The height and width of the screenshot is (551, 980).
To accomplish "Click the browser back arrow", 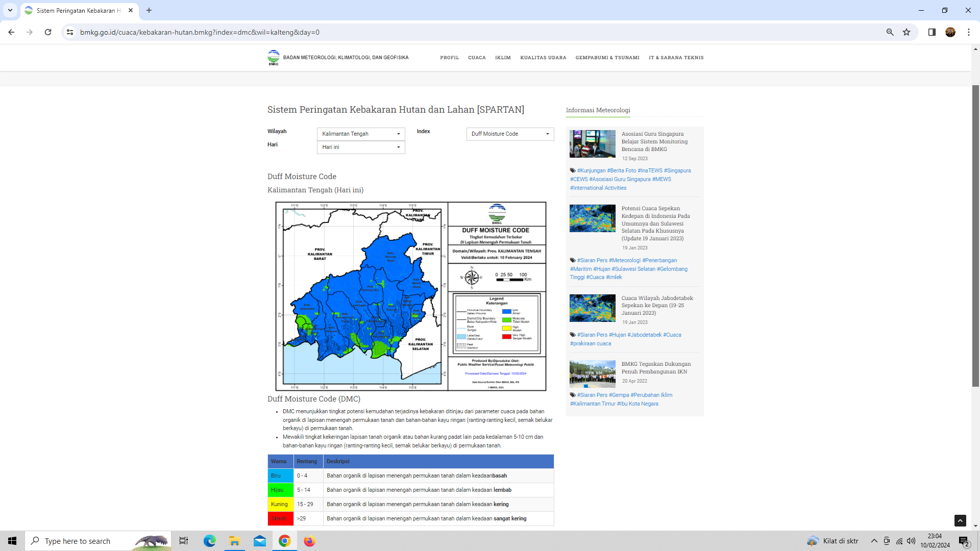I will [11, 32].
